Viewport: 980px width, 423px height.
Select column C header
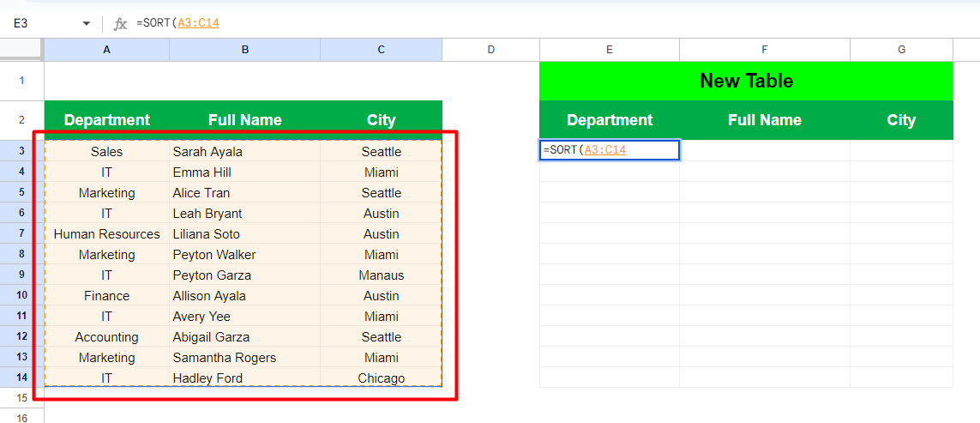pos(382,50)
